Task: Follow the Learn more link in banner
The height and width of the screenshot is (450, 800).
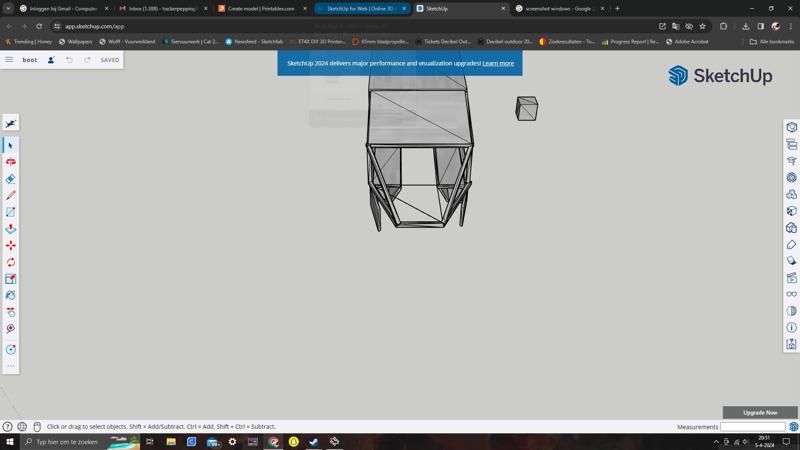Action: (498, 63)
